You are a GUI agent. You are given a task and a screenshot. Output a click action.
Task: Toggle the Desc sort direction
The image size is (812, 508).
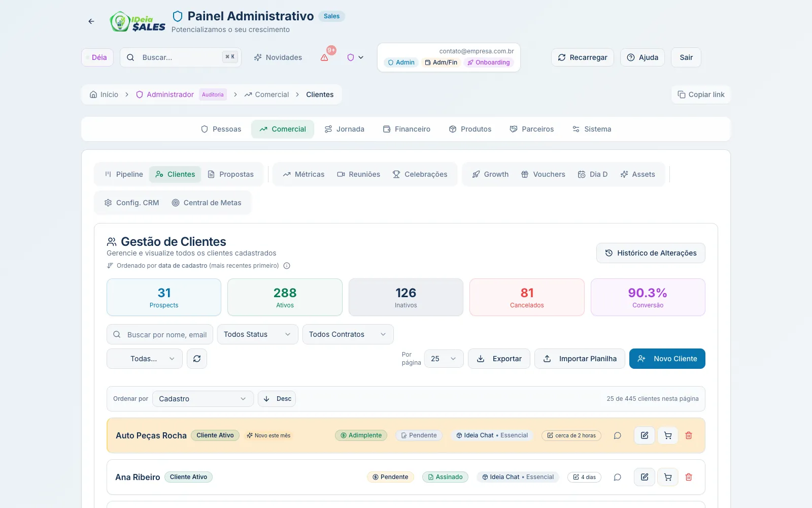(277, 399)
